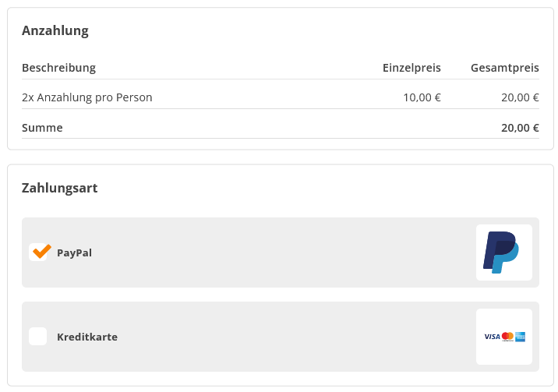The image size is (558, 392).
Task: Click the Zahlungsart section heading
Action: click(59, 188)
